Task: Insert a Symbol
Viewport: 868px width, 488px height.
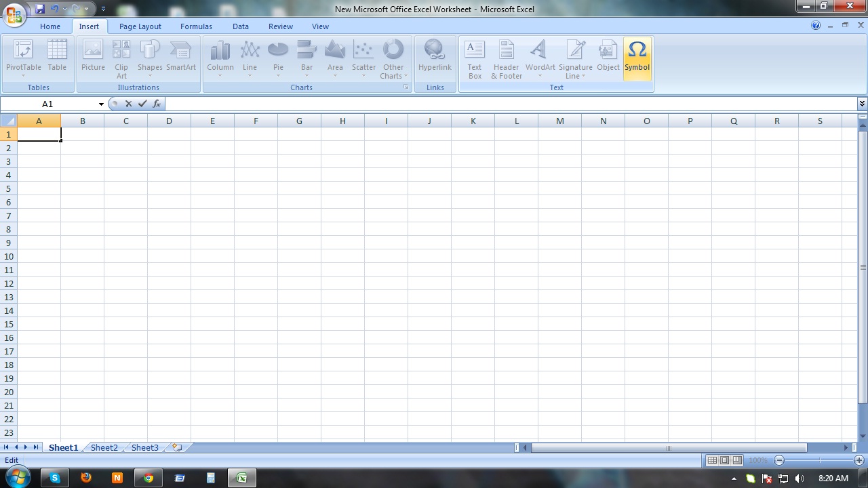Action: pyautogui.click(x=636, y=58)
